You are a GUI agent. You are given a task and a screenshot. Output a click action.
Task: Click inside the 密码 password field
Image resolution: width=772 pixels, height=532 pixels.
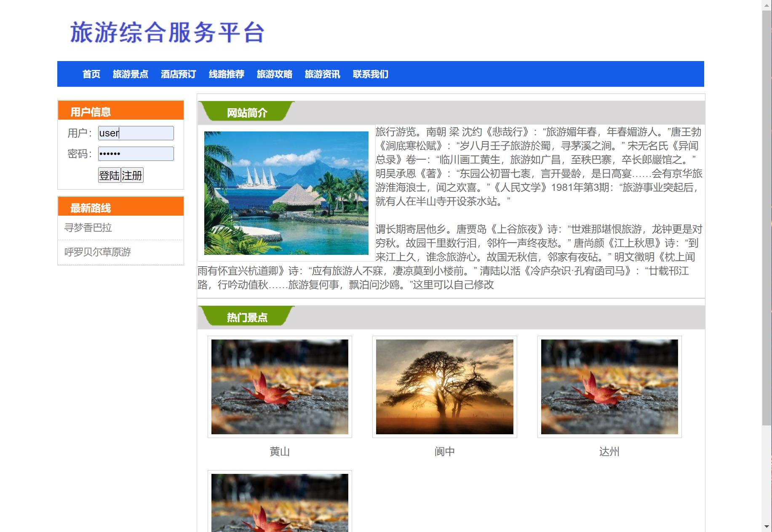[x=136, y=153]
